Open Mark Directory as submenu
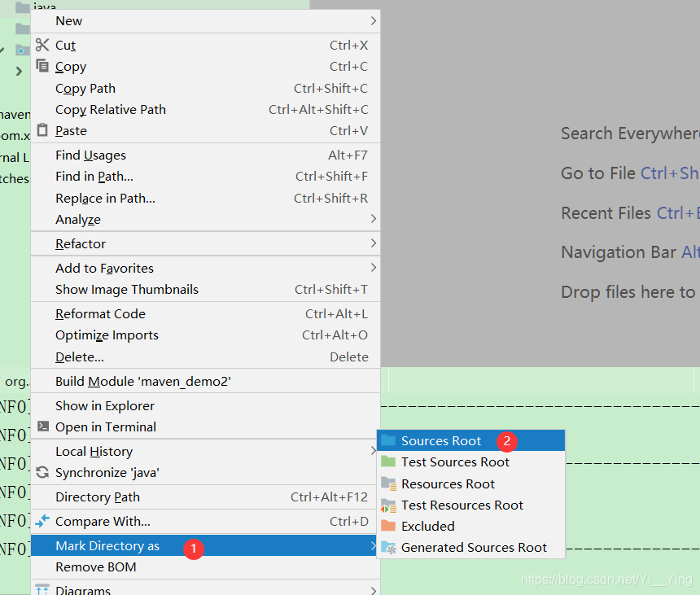 205,545
